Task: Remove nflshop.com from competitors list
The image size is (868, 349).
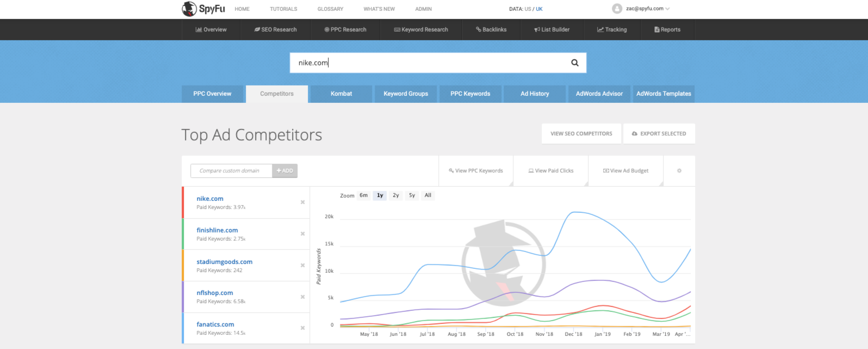Action: (x=303, y=297)
